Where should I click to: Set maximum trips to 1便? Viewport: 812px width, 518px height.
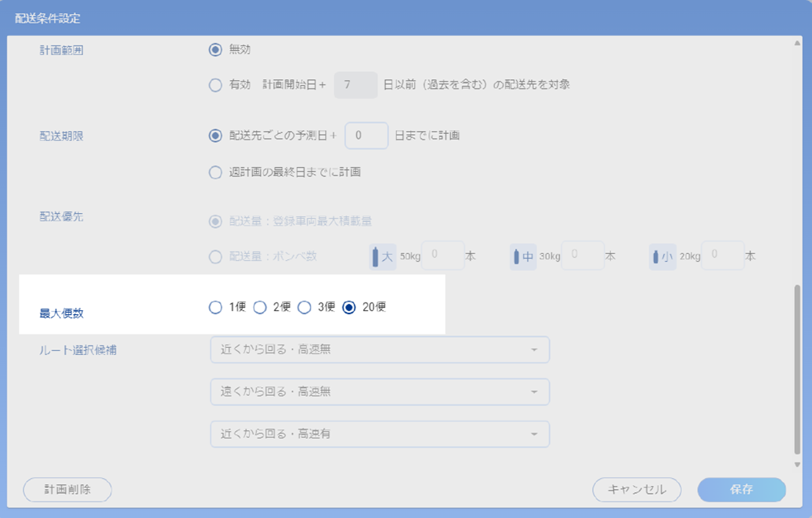pos(215,307)
